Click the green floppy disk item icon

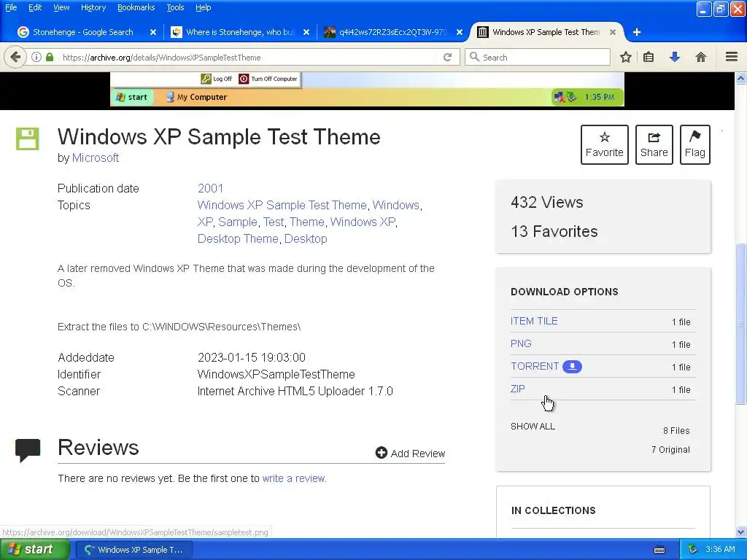pos(28,139)
